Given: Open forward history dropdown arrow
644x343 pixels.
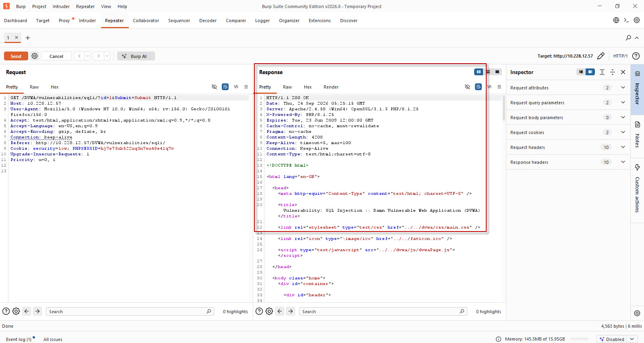Looking at the screenshot, I should click(107, 56).
